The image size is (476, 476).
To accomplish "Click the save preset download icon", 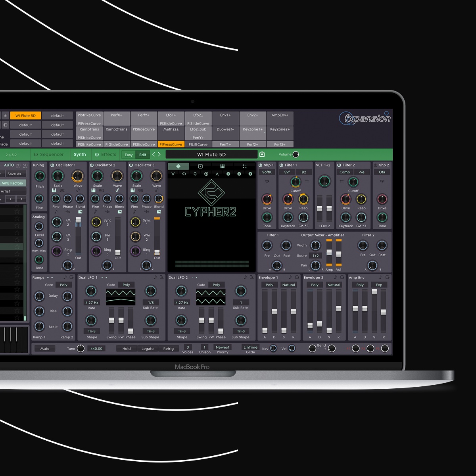I will pyautogui.click(x=262, y=154).
